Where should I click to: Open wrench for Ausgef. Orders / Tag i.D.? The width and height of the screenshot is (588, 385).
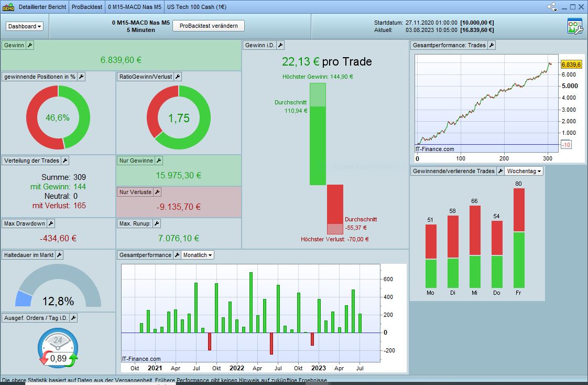click(73, 318)
